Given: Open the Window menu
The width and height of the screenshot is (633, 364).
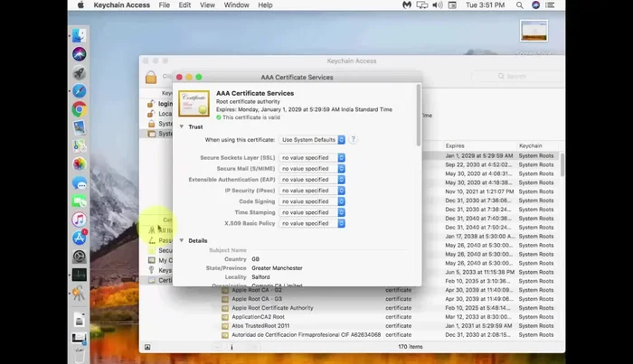Looking at the screenshot, I should 236,5.
